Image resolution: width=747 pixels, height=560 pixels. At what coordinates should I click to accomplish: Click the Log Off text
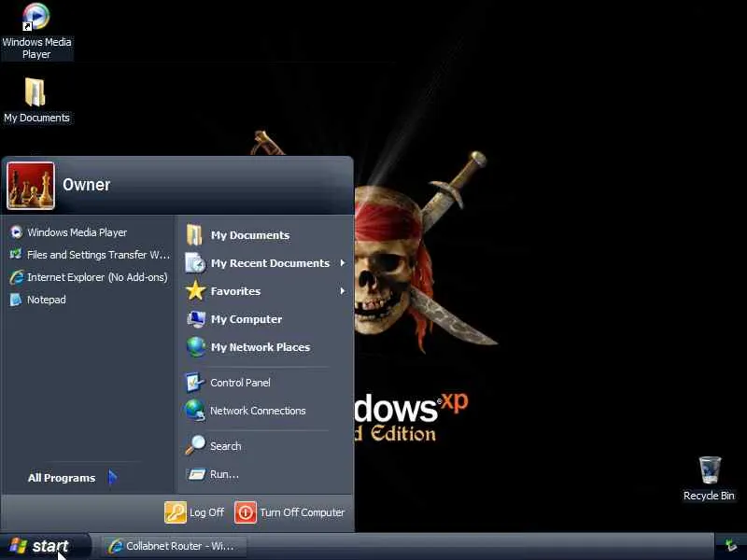[206, 512]
